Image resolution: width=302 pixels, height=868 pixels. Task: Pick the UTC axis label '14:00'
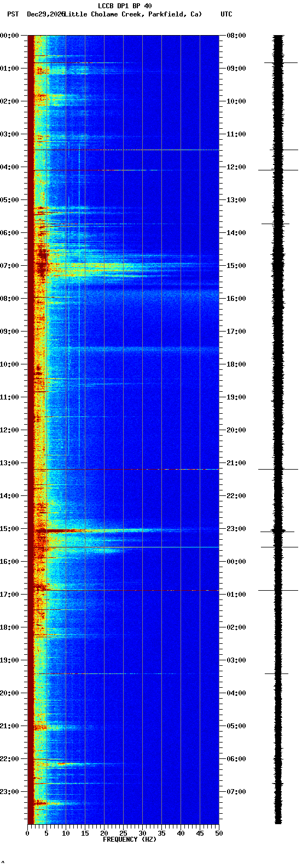coord(236,233)
